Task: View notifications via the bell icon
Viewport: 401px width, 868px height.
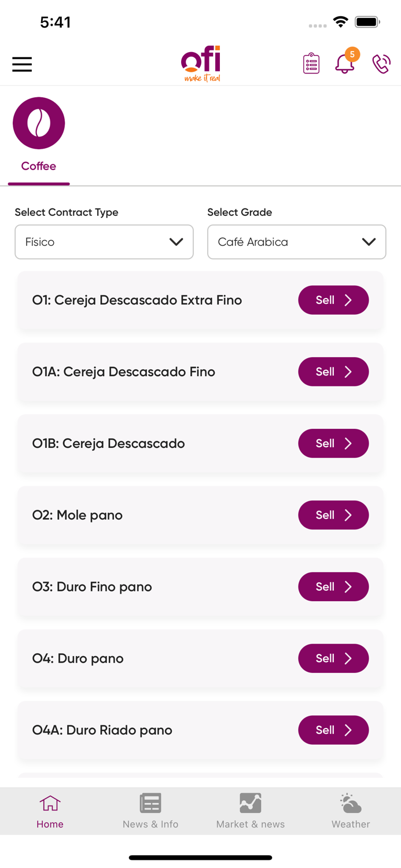Action: coord(345,65)
